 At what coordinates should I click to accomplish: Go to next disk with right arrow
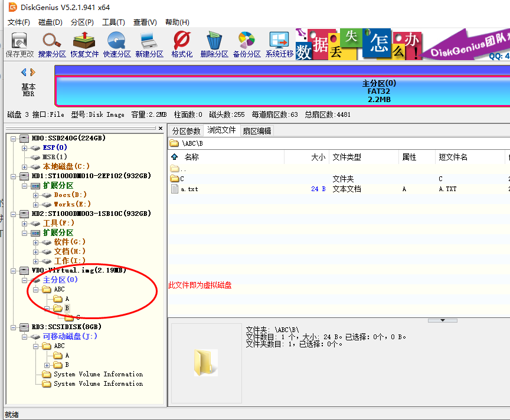click(x=32, y=72)
